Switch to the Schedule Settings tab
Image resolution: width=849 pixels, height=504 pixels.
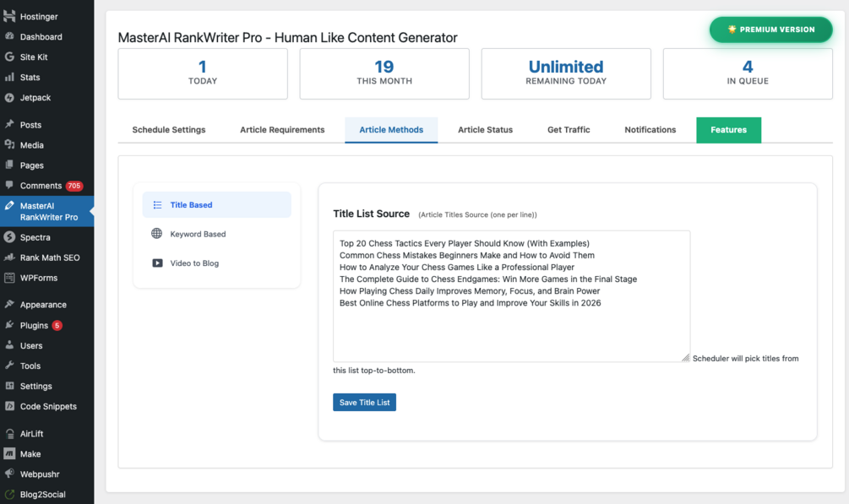pyautogui.click(x=169, y=130)
